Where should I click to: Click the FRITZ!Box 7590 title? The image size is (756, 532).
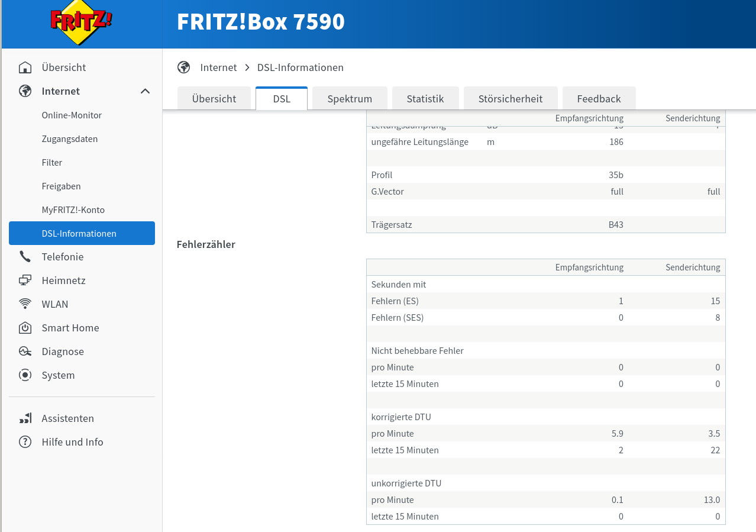[x=261, y=22]
